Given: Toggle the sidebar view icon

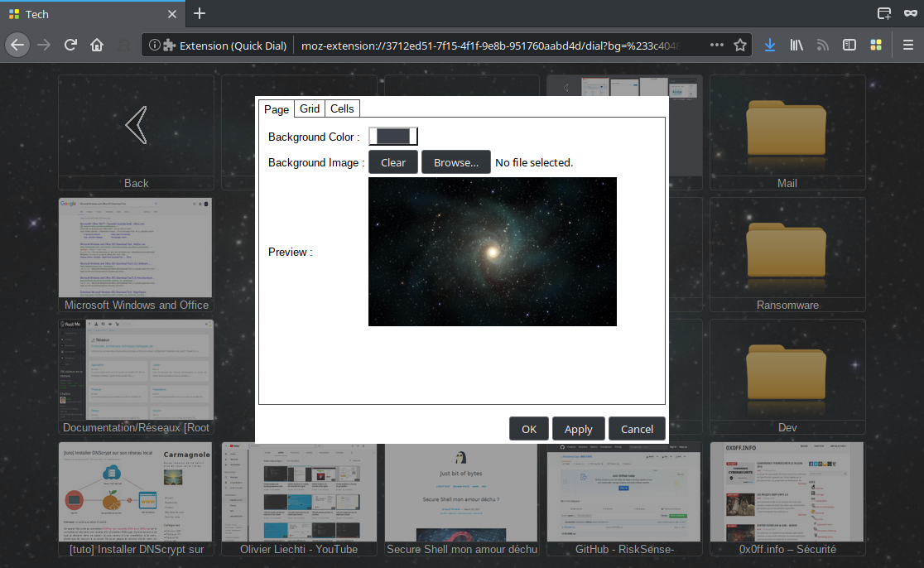Looking at the screenshot, I should coord(849,45).
